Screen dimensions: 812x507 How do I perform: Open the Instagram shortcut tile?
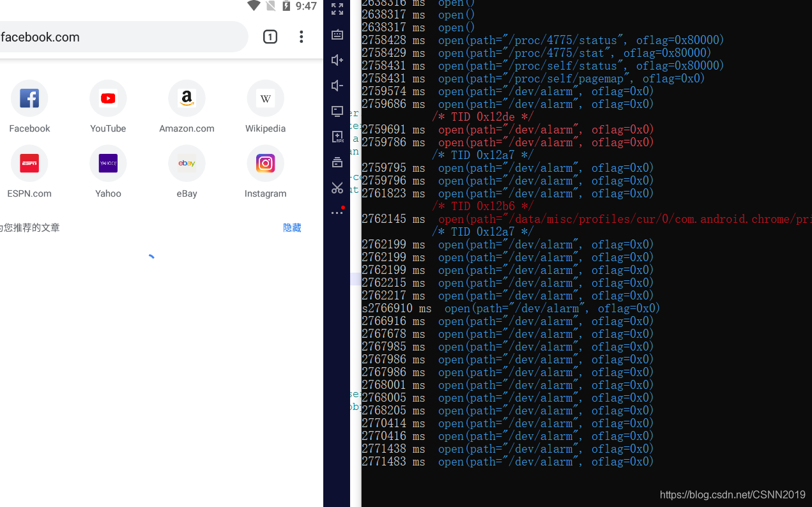(265, 172)
